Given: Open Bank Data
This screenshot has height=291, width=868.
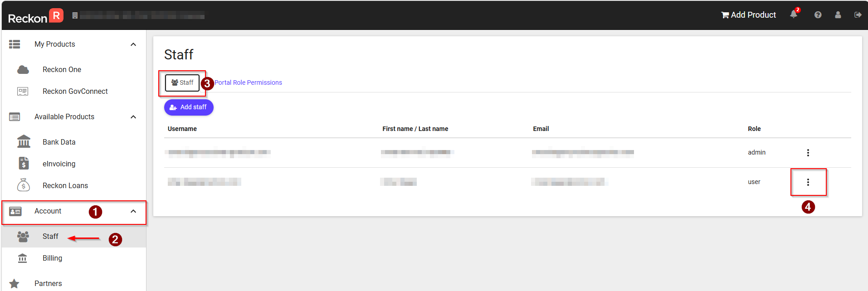Looking at the screenshot, I should (59, 142).
